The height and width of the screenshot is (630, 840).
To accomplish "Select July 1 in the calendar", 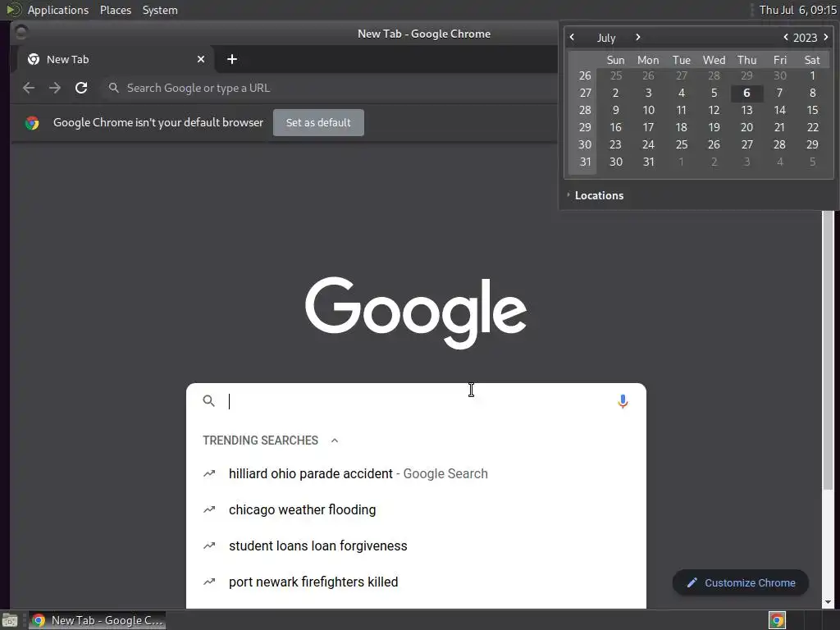I will coord(812,75).
